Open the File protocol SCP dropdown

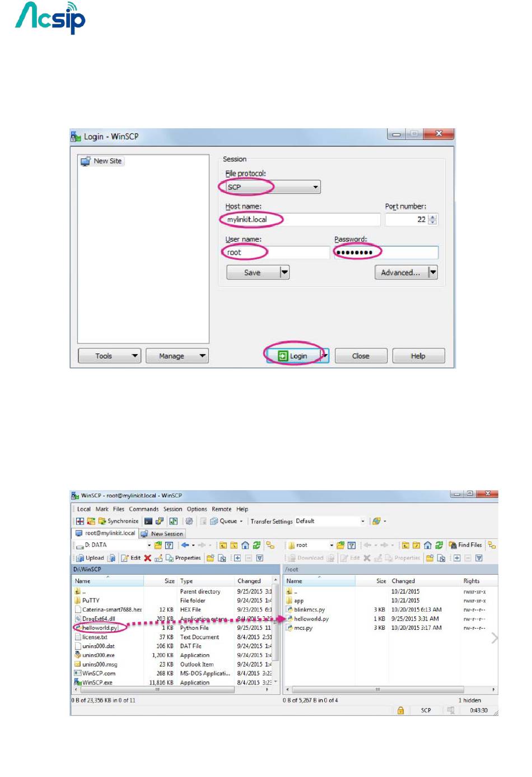tap(315, 187)
